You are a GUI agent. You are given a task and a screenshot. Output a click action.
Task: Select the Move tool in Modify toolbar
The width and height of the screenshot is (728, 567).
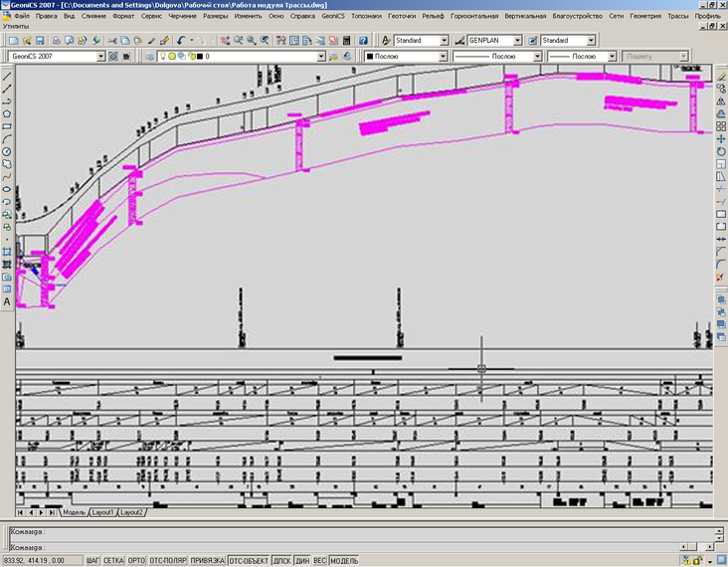coord(721,139)
